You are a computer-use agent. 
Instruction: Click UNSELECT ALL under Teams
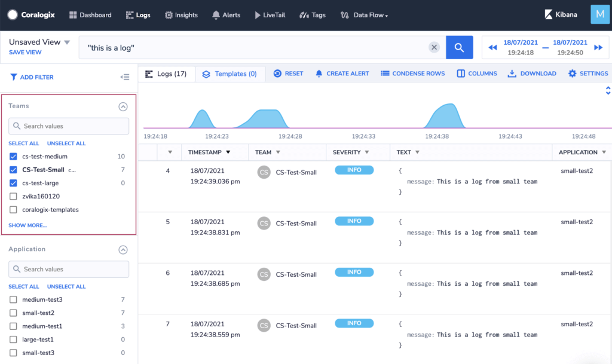coord(66,143)
